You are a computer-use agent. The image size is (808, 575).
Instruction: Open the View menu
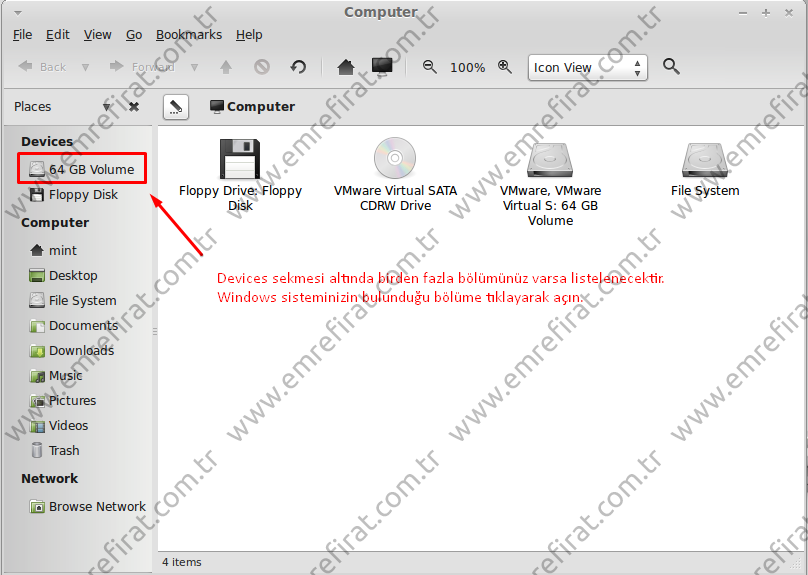(x=97, y=34)
